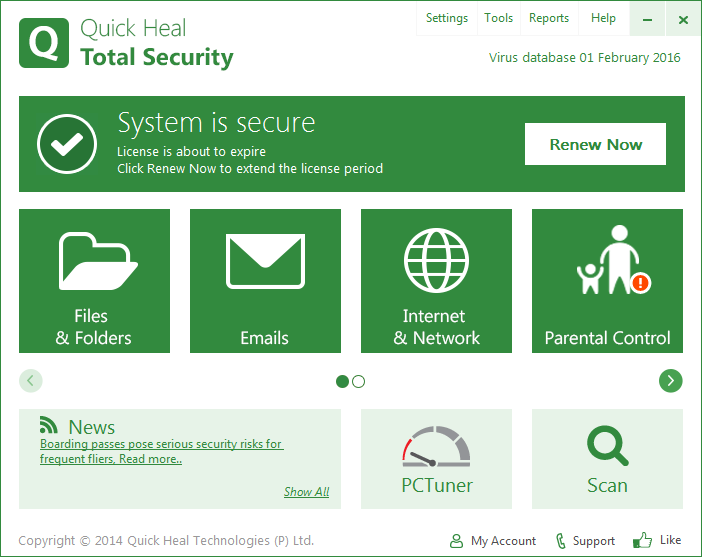
Task: Start a Scan using the magnifier tile
Action: pos(607,459)
